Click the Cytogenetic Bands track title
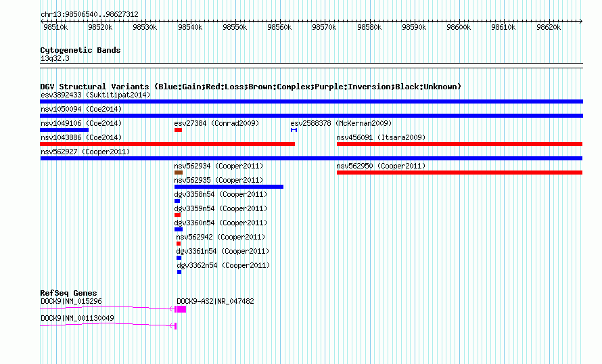The height and width of the screenshot is (364, 602). tap(80, 50)
